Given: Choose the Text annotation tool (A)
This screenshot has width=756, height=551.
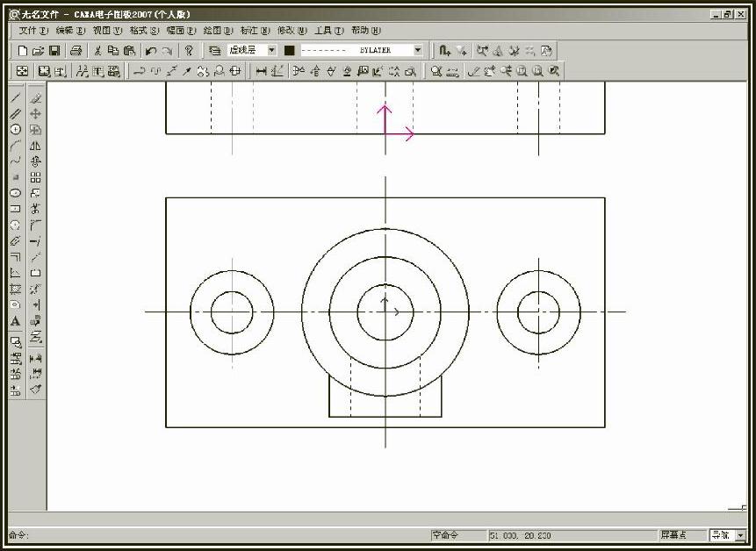Looking at the screenshot, I should click(x=15, y=321).
